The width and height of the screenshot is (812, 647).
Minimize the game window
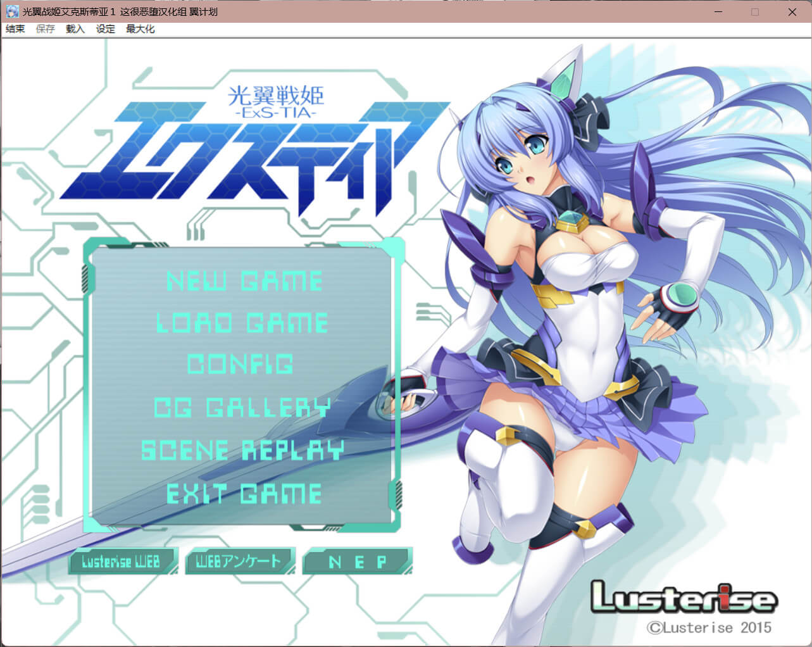tap(718, 11)
